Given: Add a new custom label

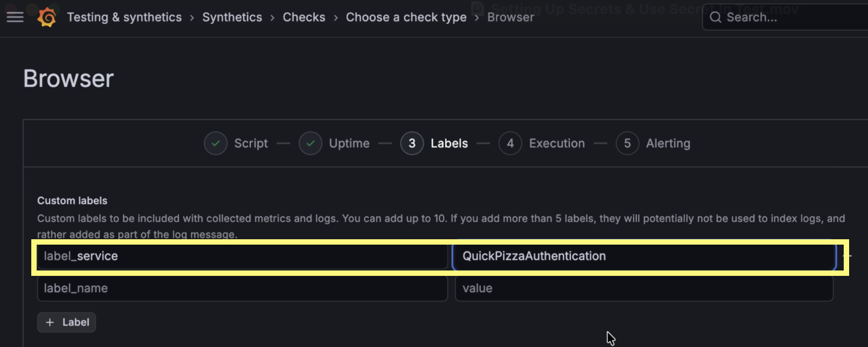Looking at the screenshot, I should point(66,322).
